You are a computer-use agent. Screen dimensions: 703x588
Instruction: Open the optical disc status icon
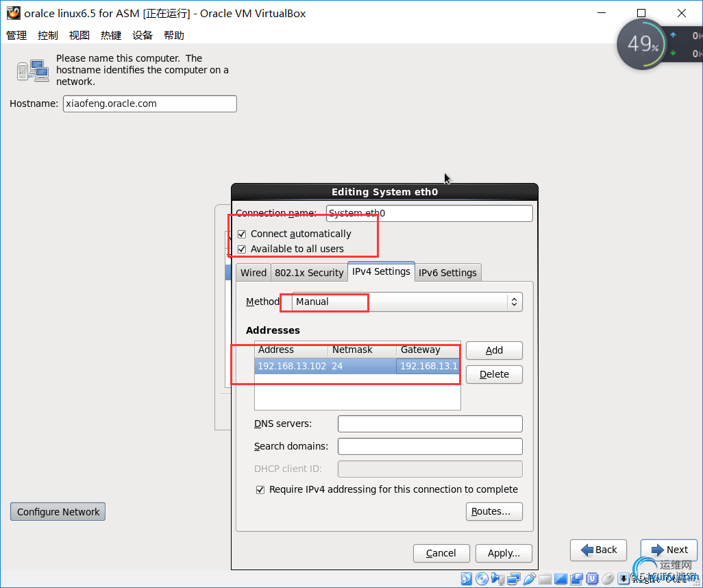(482, 578)
